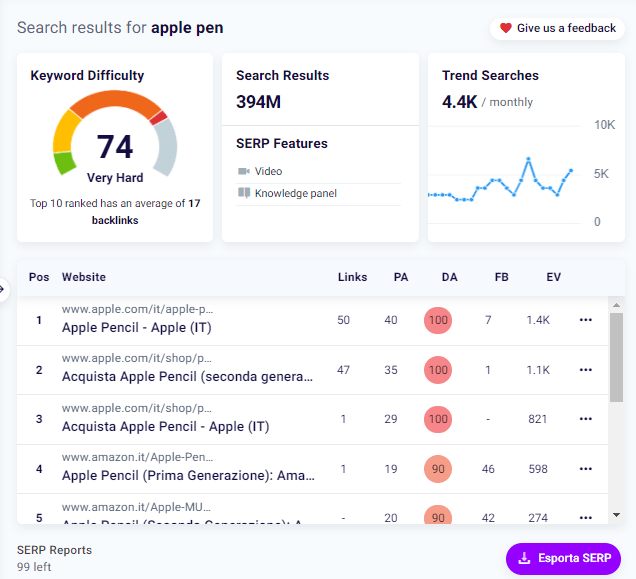This screenshot has width=636, height=579.
Task: Click the Links value 47 in row 2
Action: tap(343, 370)
